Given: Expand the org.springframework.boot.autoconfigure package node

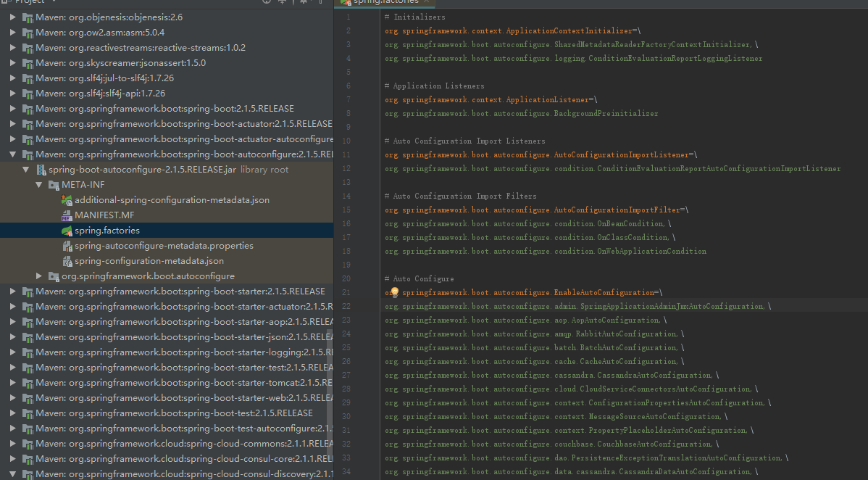Looking at the screenshot, I should [38, 276].
